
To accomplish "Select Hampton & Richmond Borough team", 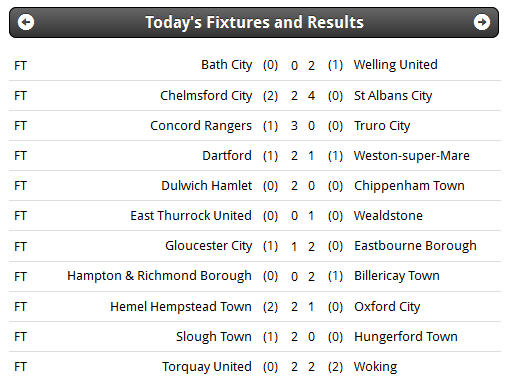I will click(x=159, y=276).
